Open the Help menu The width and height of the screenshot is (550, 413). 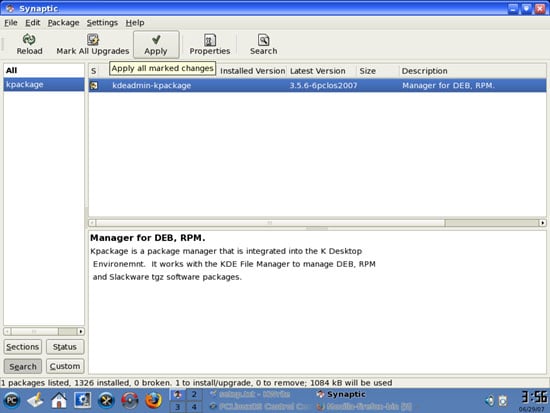point(135,23)
